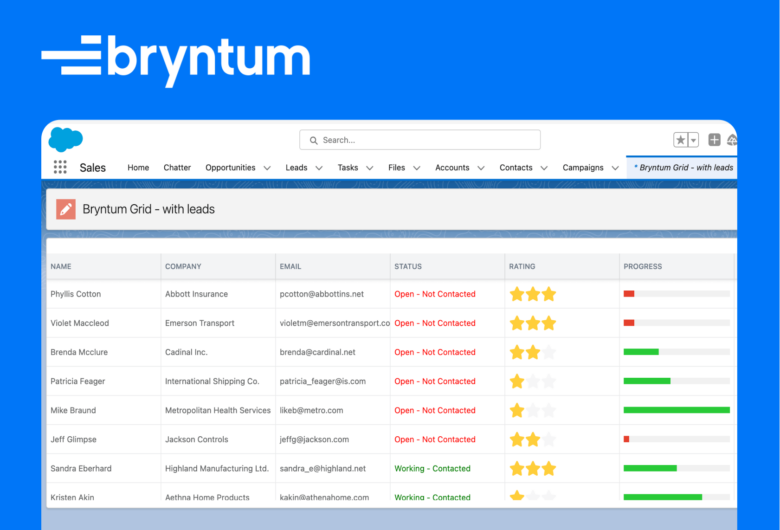The height and width of the screenshot is (530, 780).
Task: Click the progress bar for Mike Braund
Action: 677,410
